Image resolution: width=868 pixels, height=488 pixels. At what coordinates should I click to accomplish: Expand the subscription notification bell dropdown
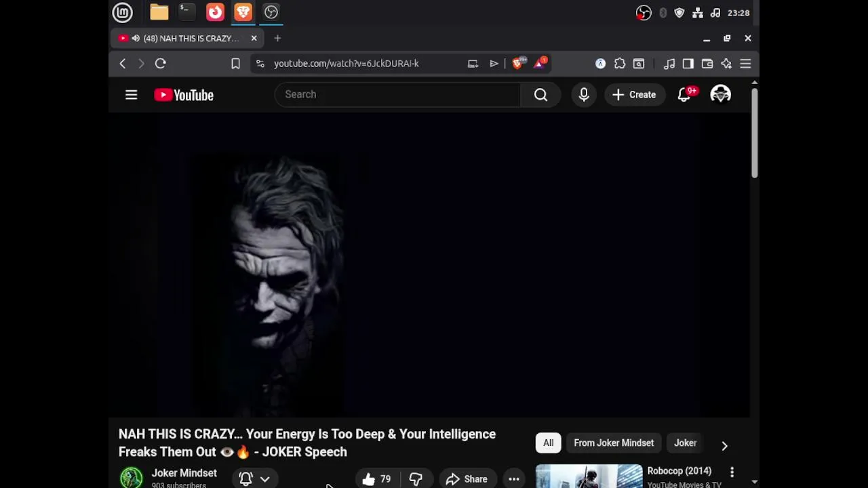pos(254,479)
